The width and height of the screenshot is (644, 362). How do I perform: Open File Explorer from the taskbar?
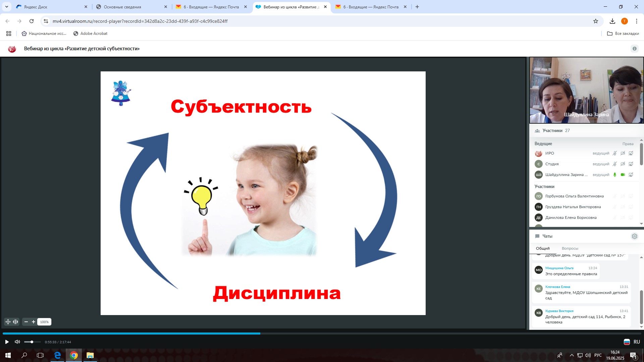[90, 355]
